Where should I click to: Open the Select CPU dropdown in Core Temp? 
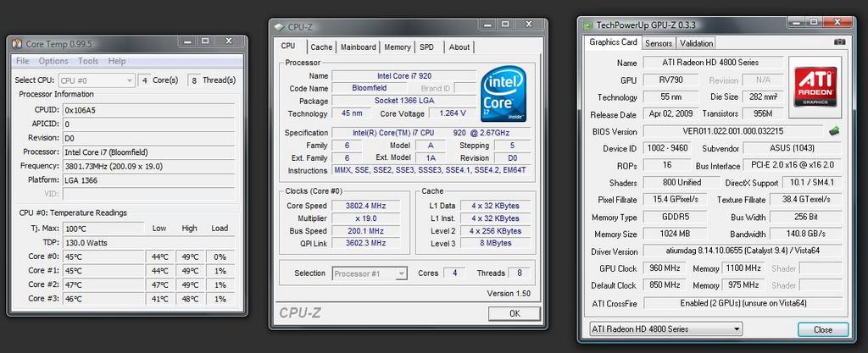97,80
